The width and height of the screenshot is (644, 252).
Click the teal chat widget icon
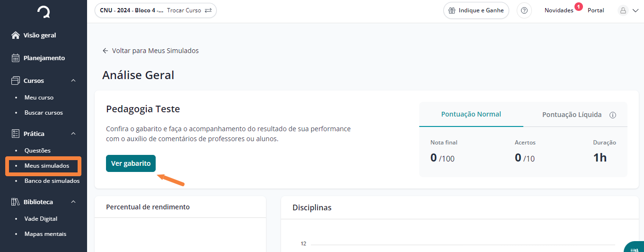click(x=635, y=247)
